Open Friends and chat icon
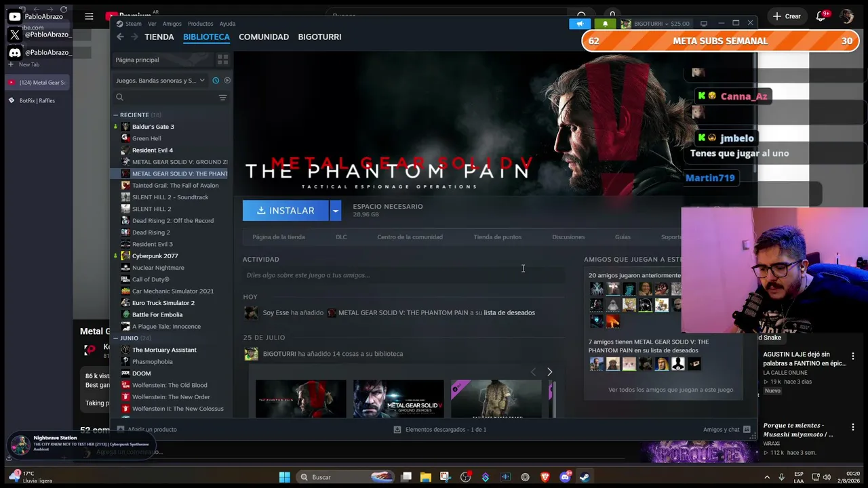The width and height of the screenshot is (868, 488). click(747, 429)
